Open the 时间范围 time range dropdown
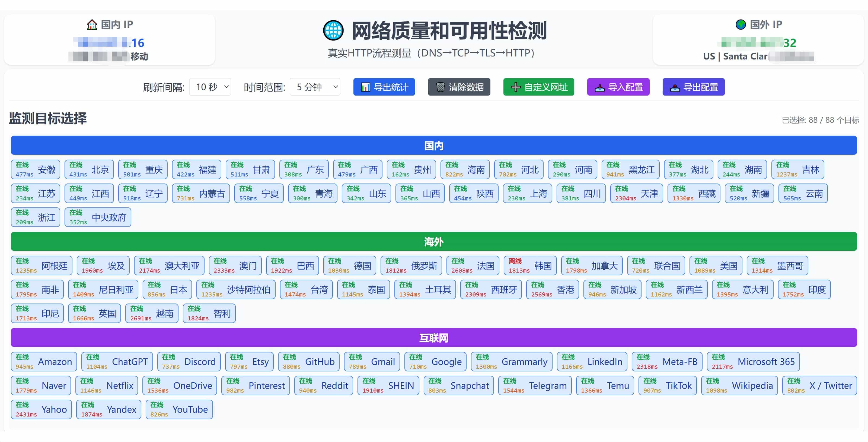 (314, 87)
